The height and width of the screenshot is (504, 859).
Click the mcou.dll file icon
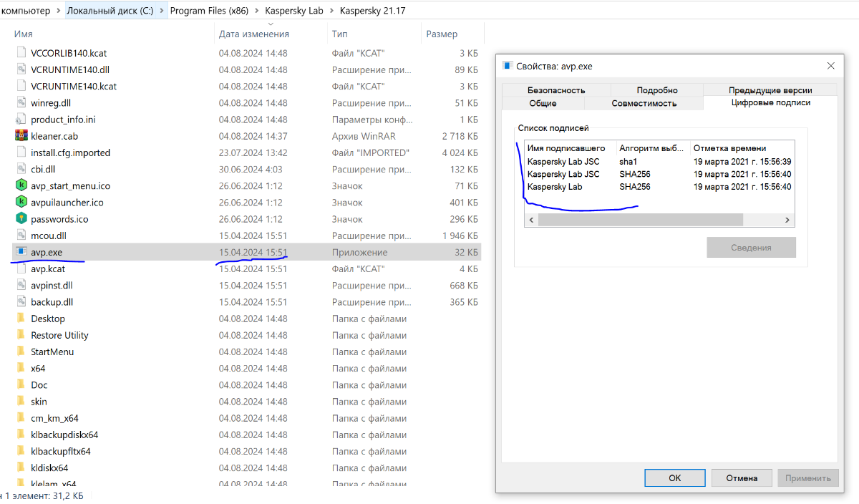[21, 236]
